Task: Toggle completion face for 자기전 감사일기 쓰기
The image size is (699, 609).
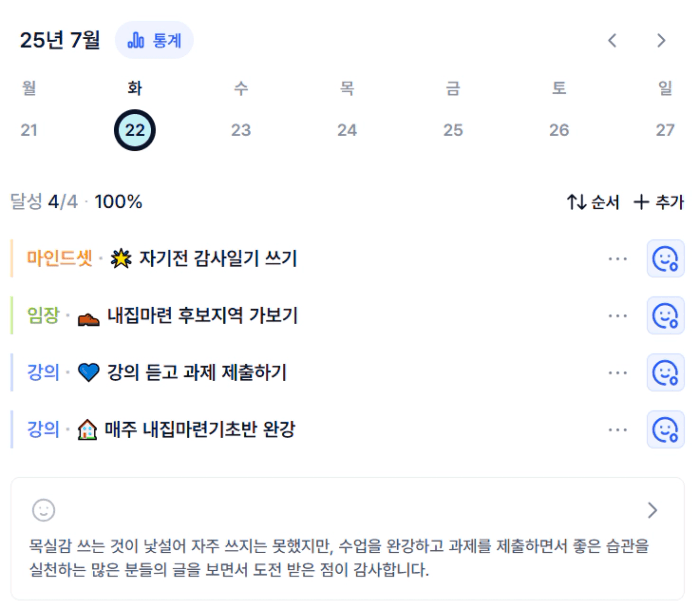Action: 665,259
